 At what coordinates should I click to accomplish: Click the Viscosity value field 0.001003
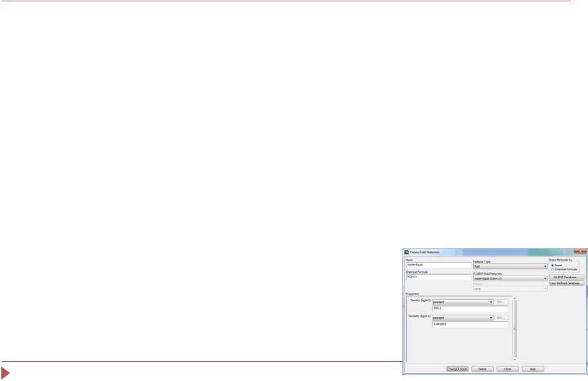click(470, 324)
